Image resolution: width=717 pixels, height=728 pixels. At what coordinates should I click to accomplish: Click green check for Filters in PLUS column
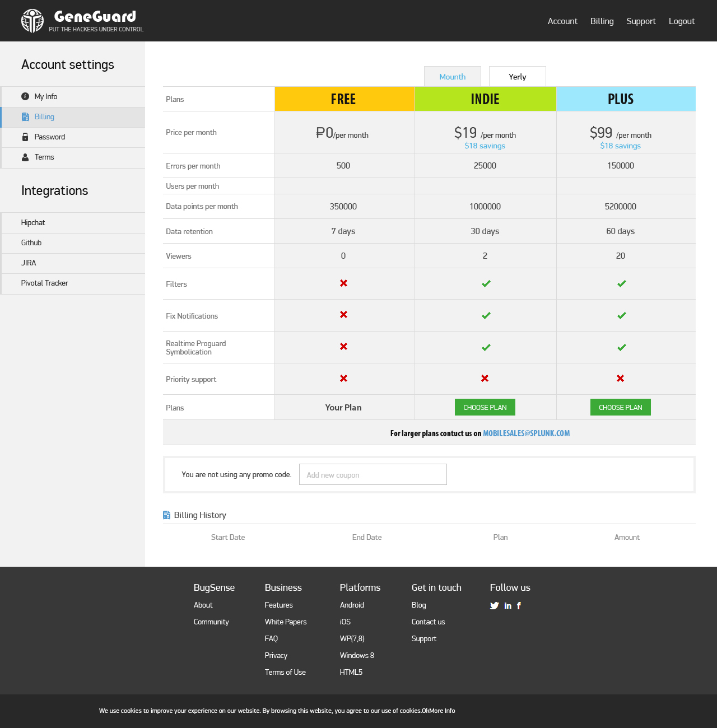click(x=621, y=284)
